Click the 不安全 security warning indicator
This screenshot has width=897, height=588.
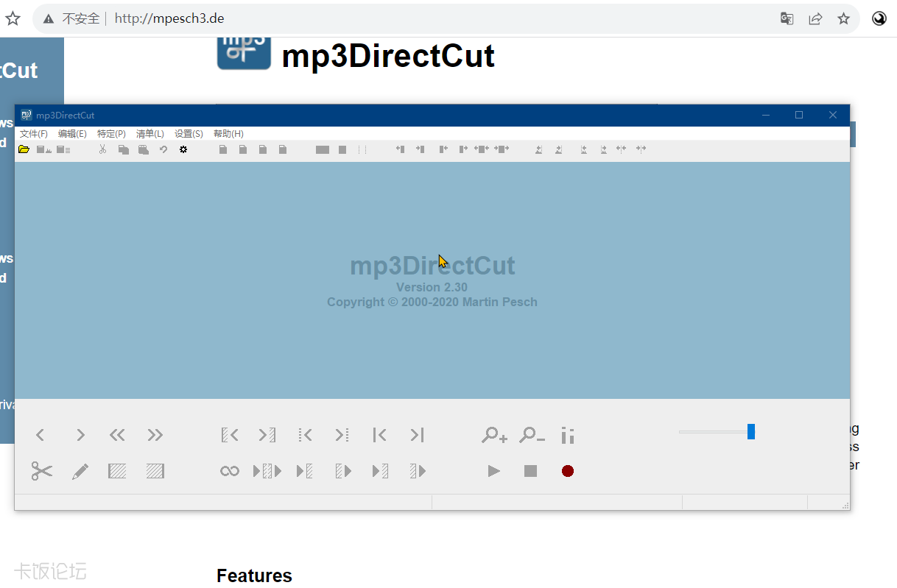tap(71, 19)
